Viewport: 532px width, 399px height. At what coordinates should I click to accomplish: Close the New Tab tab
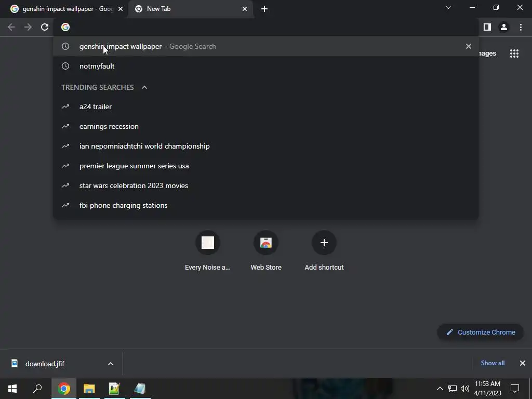245,9
